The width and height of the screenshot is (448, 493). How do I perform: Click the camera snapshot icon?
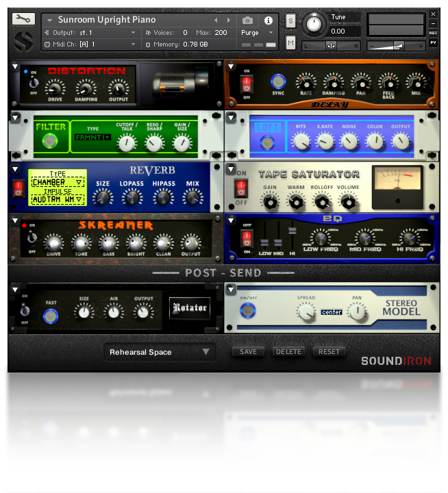[247, 21]
